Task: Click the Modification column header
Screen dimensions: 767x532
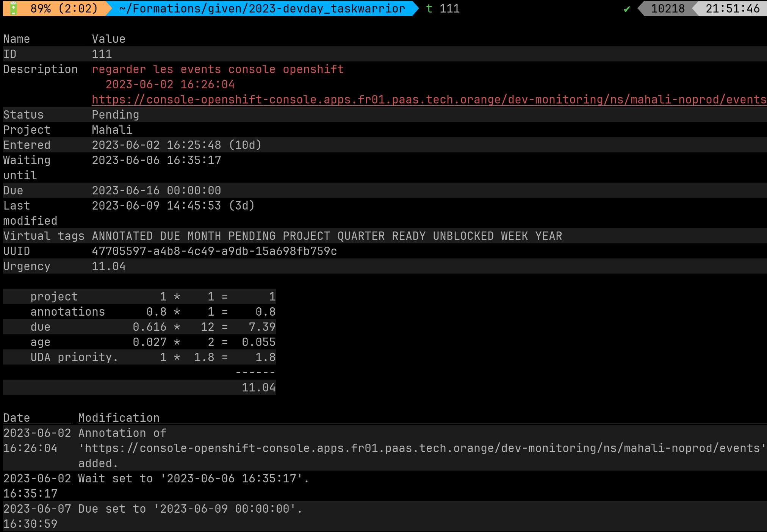Action: pyautogui.click(x=119, y=418)
